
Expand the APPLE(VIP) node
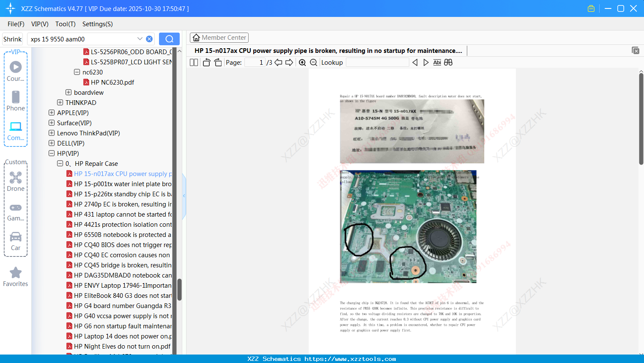(x=52, y=113)
